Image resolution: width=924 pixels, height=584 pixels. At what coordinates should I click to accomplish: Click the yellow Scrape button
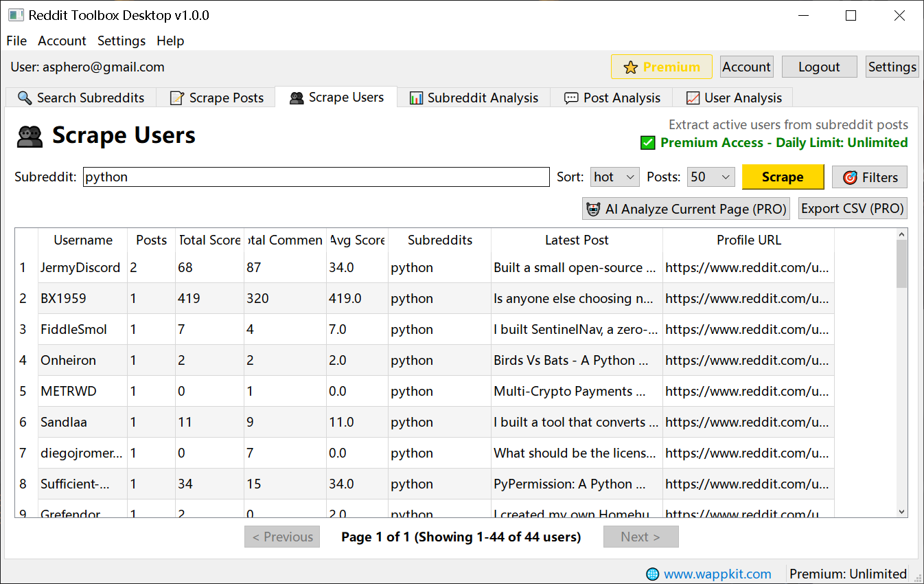pos(783,177)
